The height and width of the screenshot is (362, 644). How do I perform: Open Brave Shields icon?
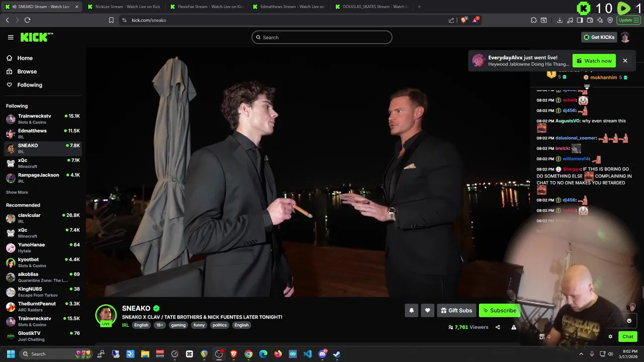click(464, 20)
